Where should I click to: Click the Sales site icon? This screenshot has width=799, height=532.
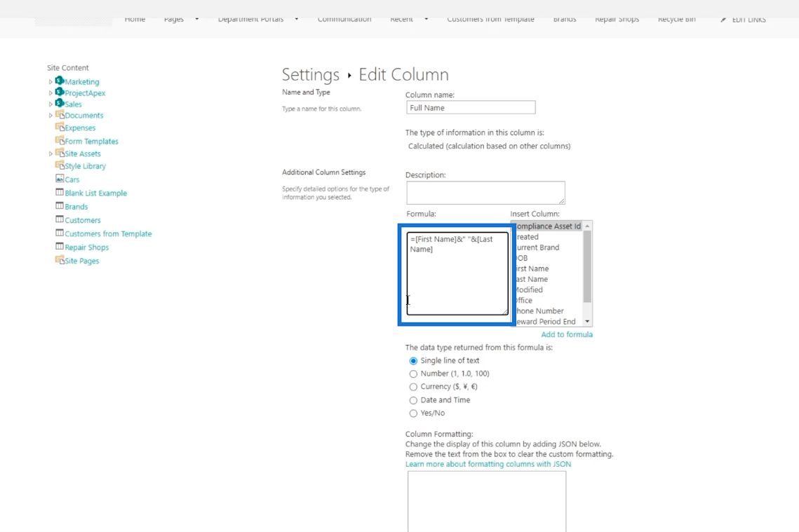click(x=60, y=103)
